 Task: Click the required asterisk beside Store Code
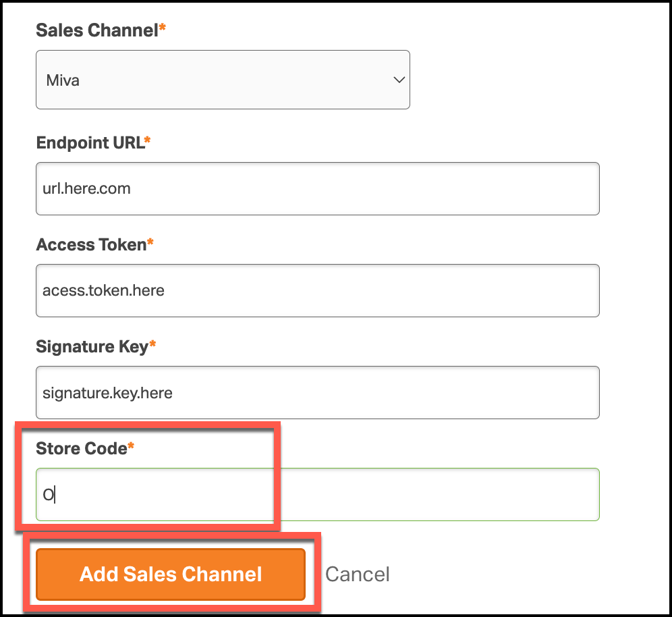[131, 447]
